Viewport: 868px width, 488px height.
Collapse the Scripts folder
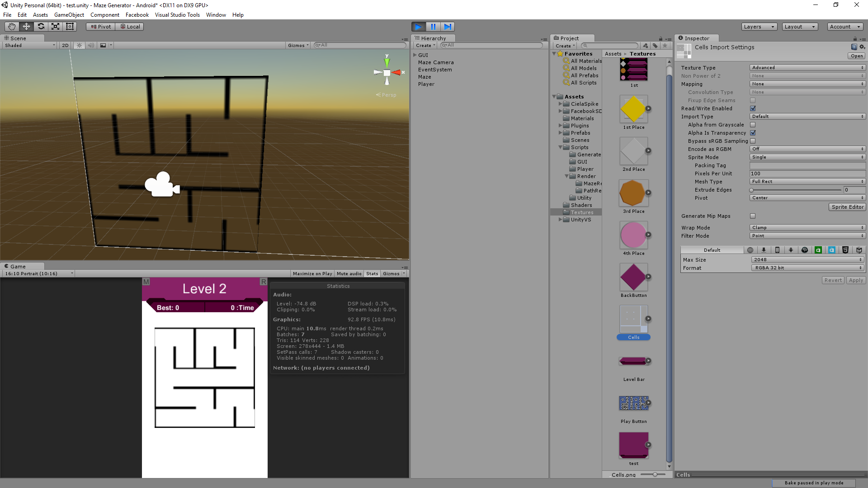561,147
